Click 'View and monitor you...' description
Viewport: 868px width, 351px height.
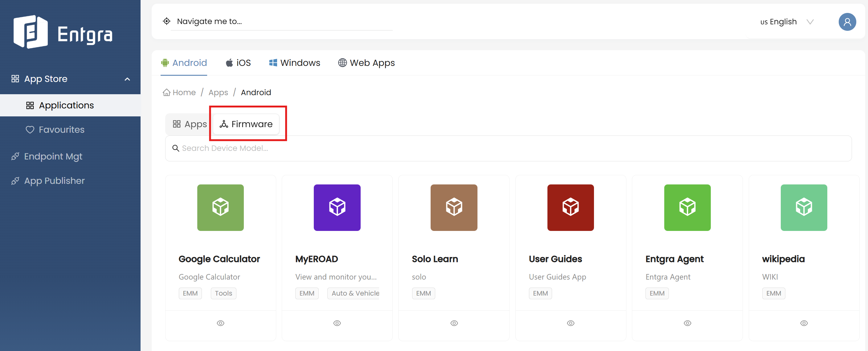[336, 276]
